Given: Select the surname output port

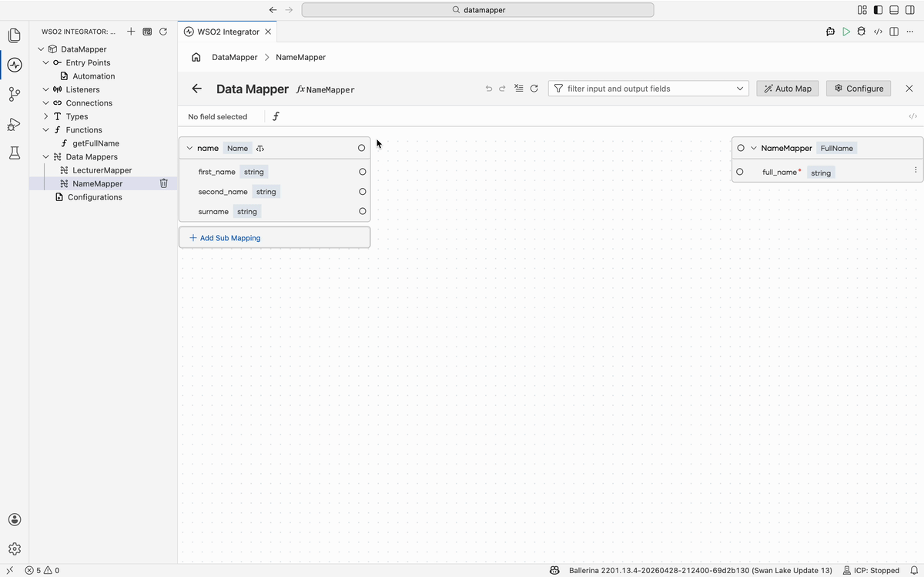Looking at the screenshot, I should pos(362,211).
